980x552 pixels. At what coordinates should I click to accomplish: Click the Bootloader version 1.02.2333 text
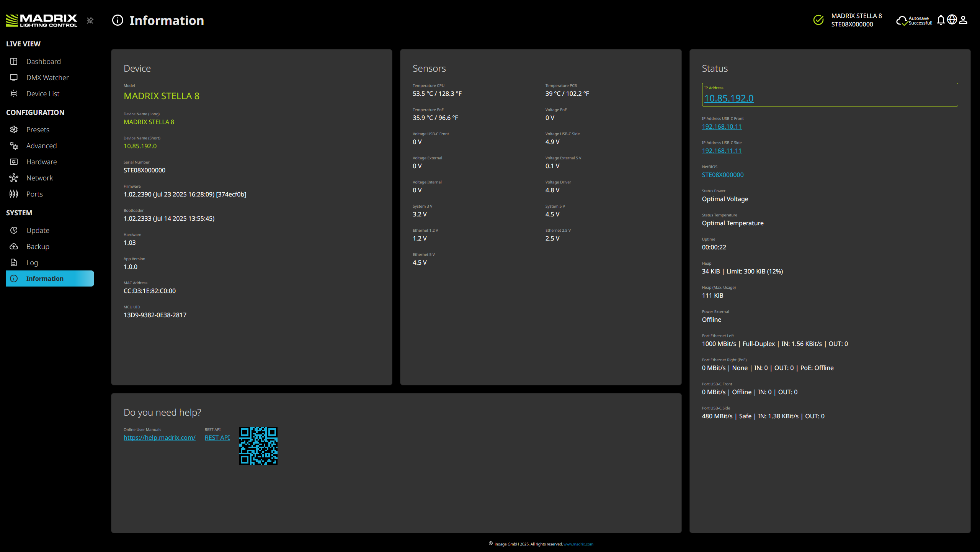169,218
